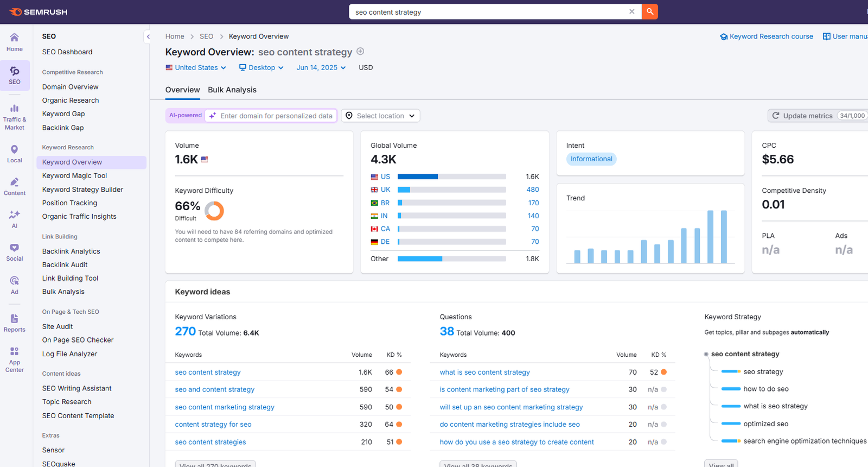868x467 pixels.
Task: Collapse the SEO sidebar menu
Action: point(148,36)
